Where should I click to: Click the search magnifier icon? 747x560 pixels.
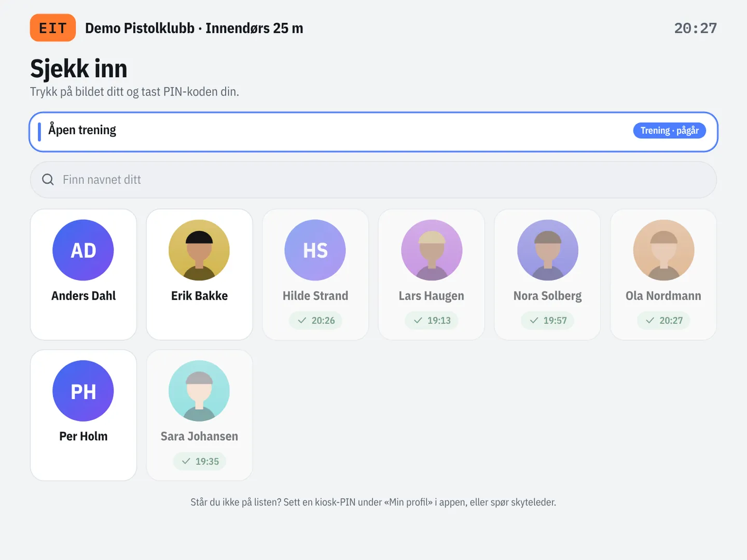pyautogui.click(x=48, y=179)
